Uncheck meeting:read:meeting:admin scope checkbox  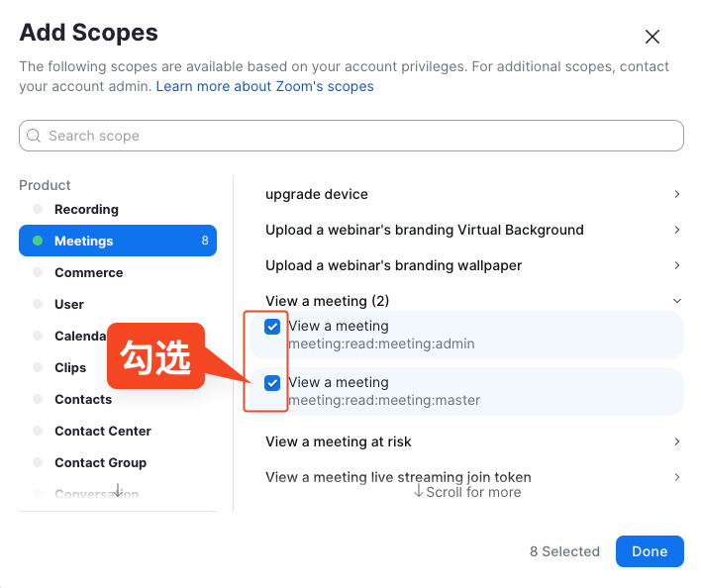pyautogui.click(x=272, y=327)
